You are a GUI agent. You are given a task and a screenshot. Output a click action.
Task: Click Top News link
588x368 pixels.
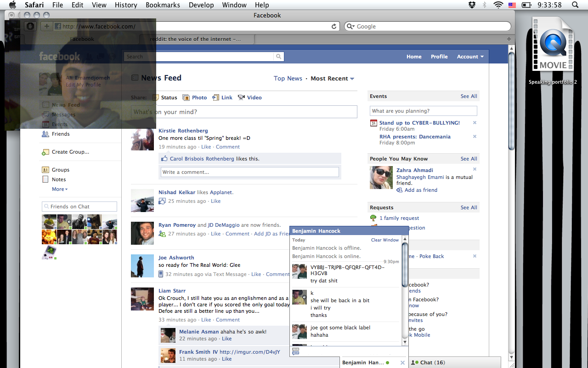point(288,79)
